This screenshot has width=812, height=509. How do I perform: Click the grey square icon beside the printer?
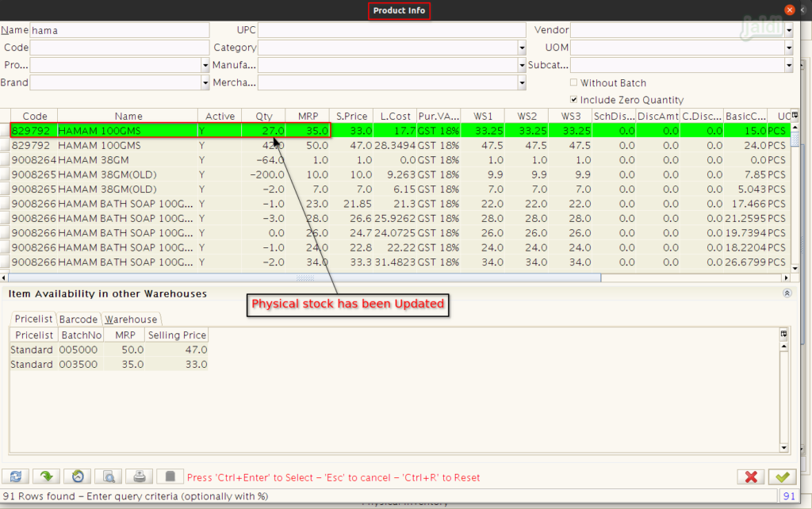[x=170, y=476]
